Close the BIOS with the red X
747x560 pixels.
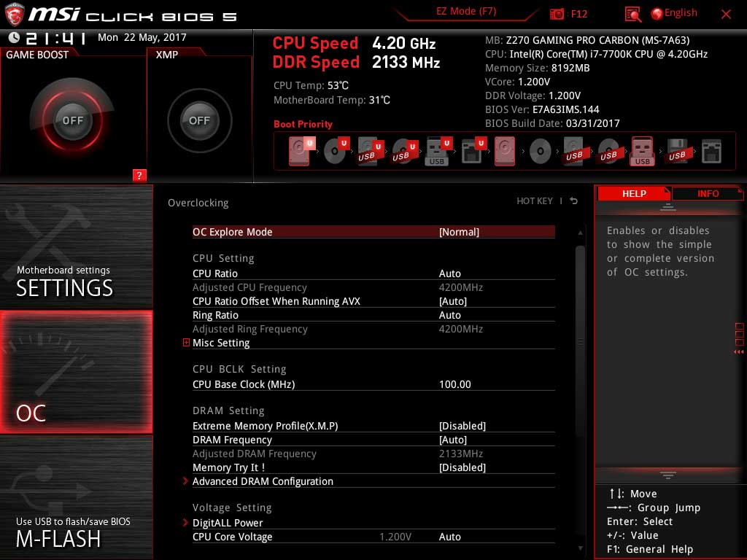click(726, 14)
